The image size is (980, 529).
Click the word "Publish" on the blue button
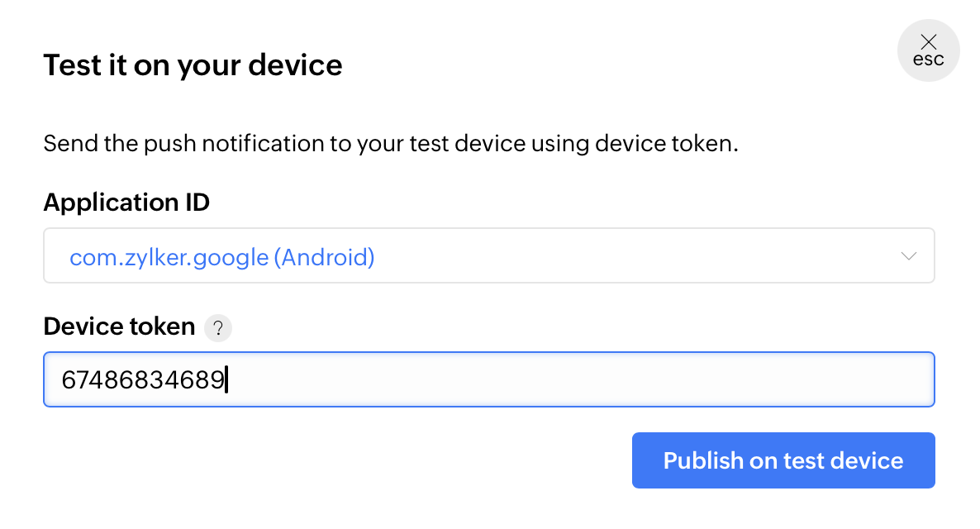pyautogui.click(x=702, y=460)
